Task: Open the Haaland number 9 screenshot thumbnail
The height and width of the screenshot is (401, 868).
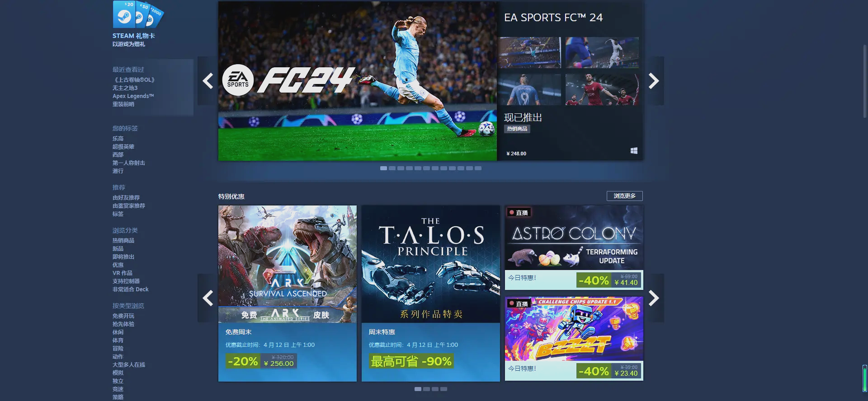Action: pos(530,89)
